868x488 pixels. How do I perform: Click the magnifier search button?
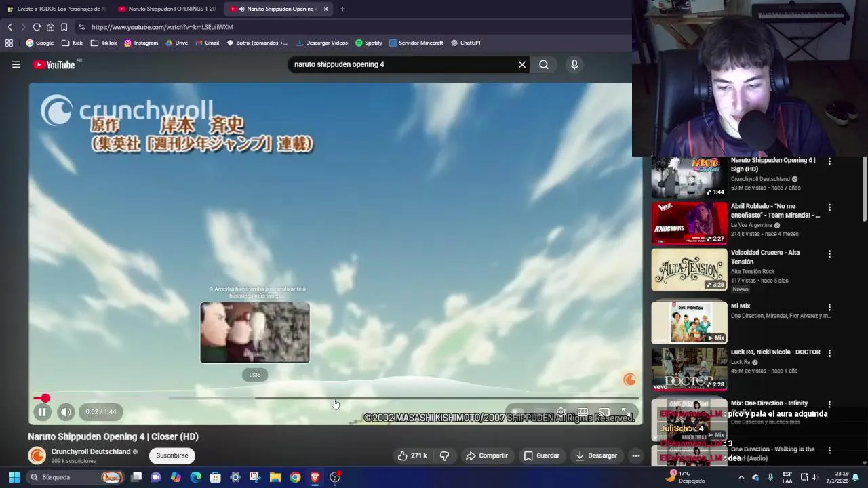click(x=544, y=64)
